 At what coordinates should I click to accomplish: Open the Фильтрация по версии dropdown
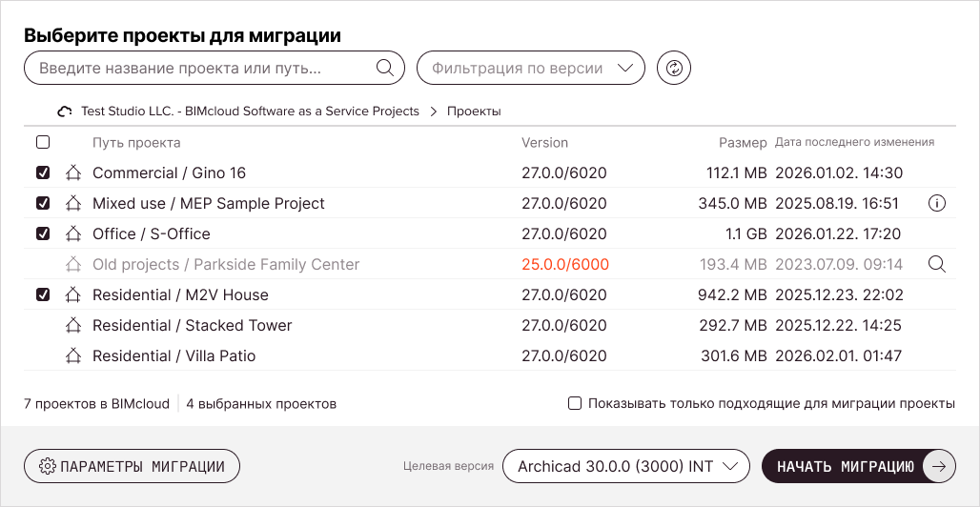pyautogui.click(x=531, y=68)
